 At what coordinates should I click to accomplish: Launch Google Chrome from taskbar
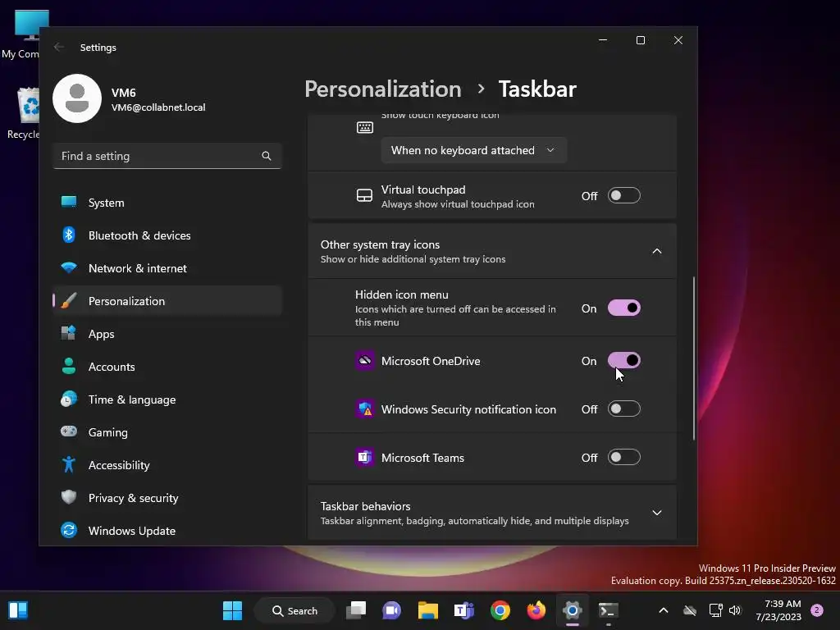500,610
